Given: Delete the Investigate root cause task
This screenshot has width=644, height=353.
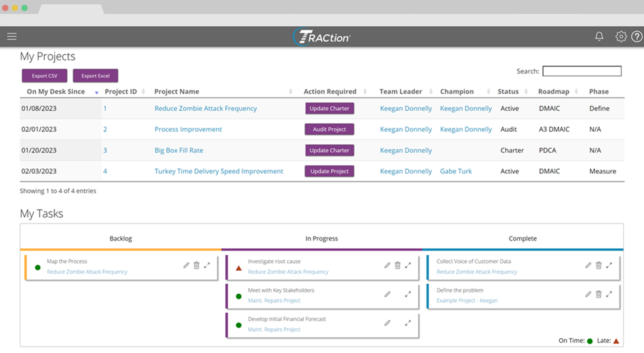Looking at the screenshot, I should point(397,265).
